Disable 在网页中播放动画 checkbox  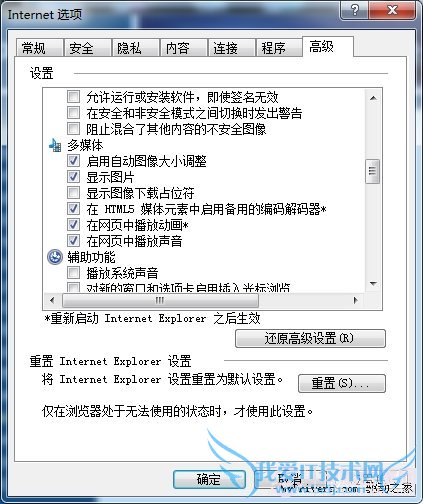[x=73, y=225]
